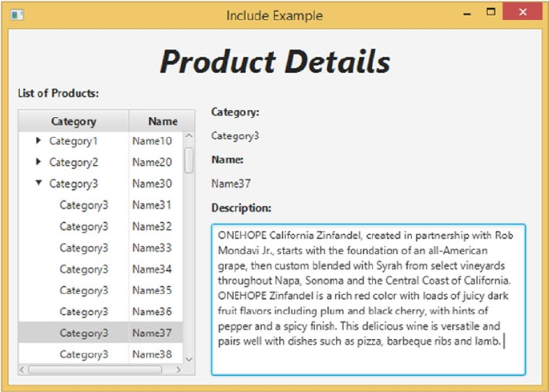Click the vertical scrollbar thumb
Screen dimensions: 549x392
[189, 160]
